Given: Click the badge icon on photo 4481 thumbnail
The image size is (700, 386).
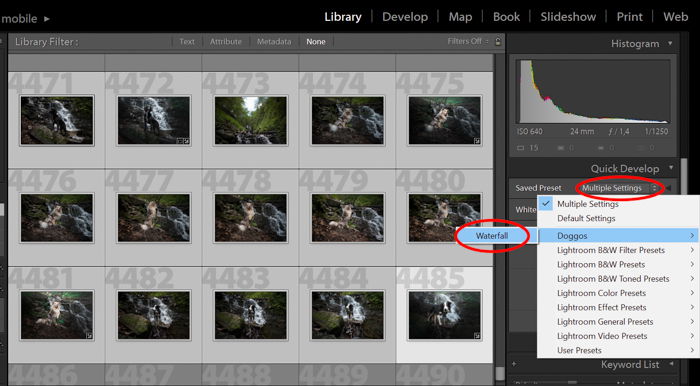Looking at the screenshot, I should [x=89, y=335].
